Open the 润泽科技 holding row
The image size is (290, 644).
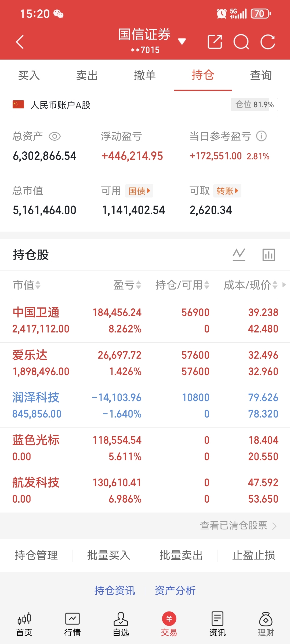click(x=145, y=406)
